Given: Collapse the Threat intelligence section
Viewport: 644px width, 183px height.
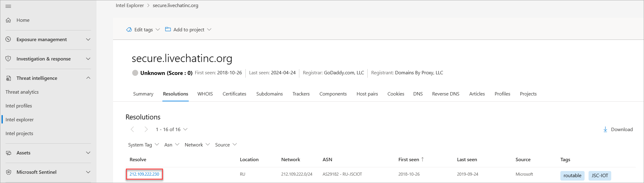Looking at the screenshot, I should [x=88, y=78].
